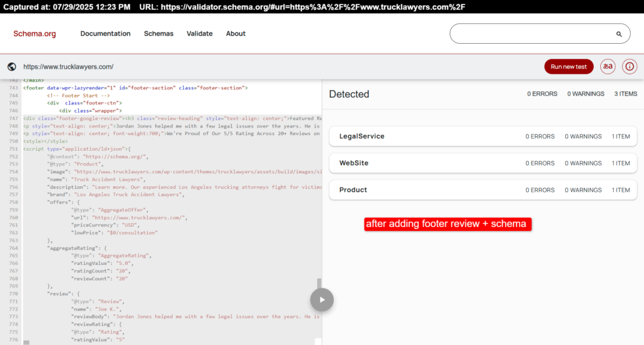
Task: Click the "@context" schema.org code line
Action: [98, 156]
